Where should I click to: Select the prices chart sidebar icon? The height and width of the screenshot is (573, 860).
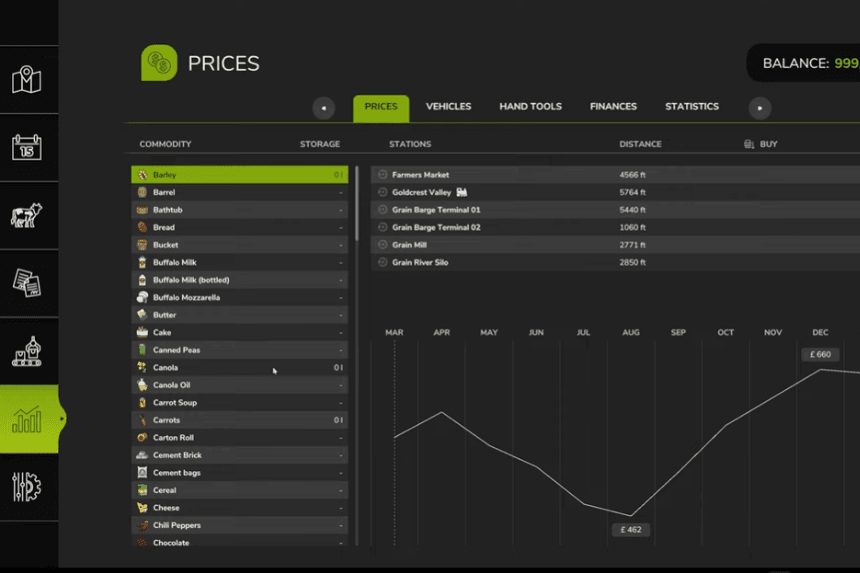coord(27,419)
